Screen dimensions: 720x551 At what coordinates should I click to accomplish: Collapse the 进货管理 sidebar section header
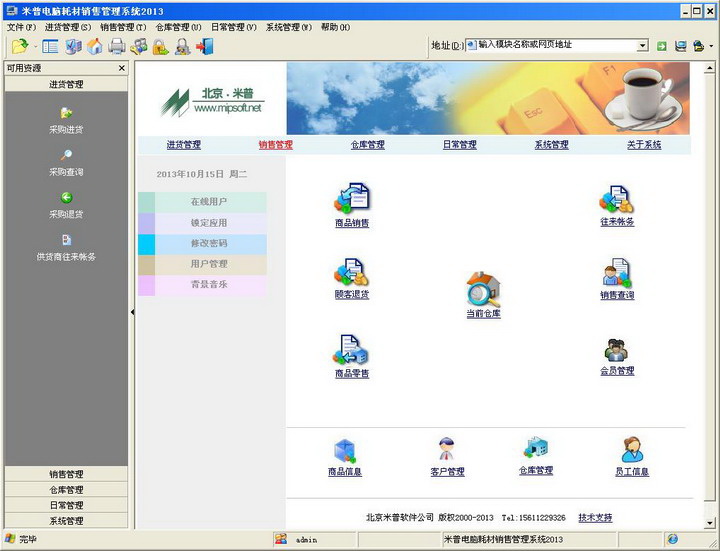coord(66,84)
